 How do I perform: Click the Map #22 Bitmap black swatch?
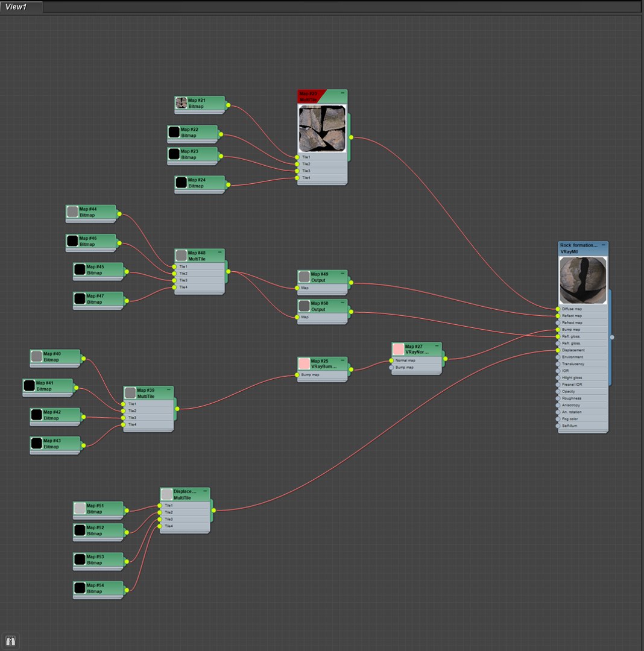tap(174, 132)
